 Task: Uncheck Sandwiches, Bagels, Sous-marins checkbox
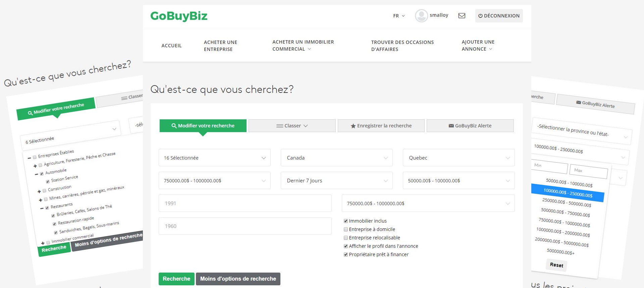click(56, 233)
